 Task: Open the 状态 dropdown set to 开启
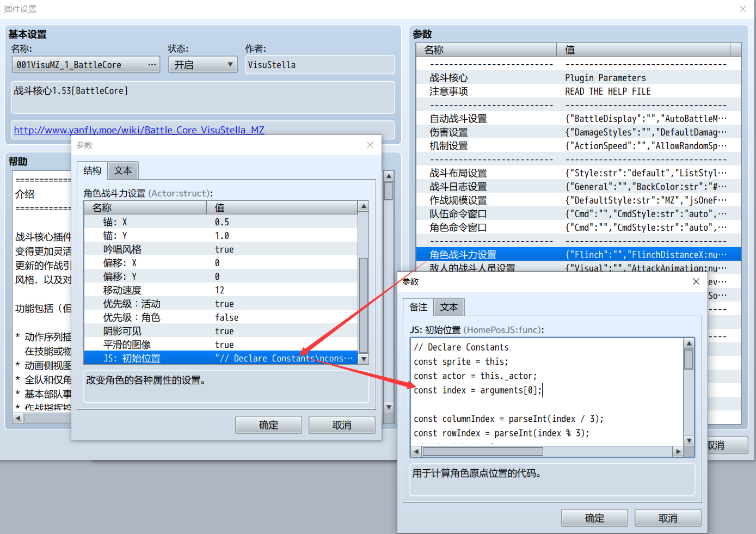coord(202,65)
